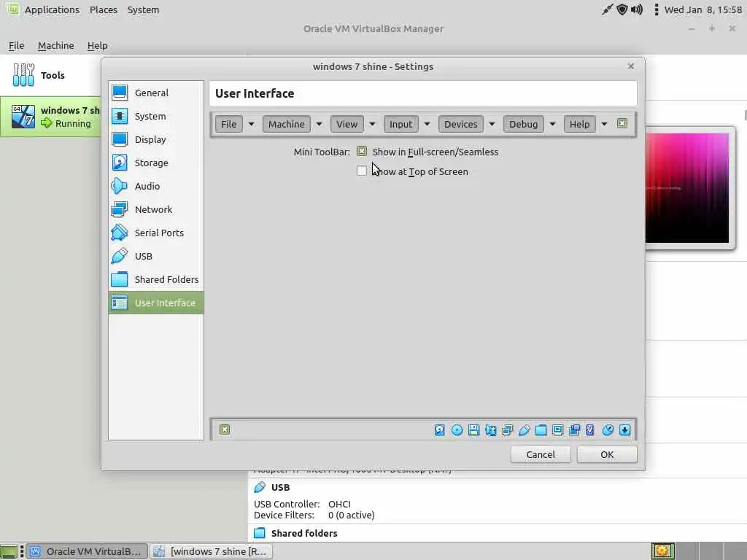Screen dimensions: 747x560
Task: Click the display status bar indicator
Action: (557, 430)
